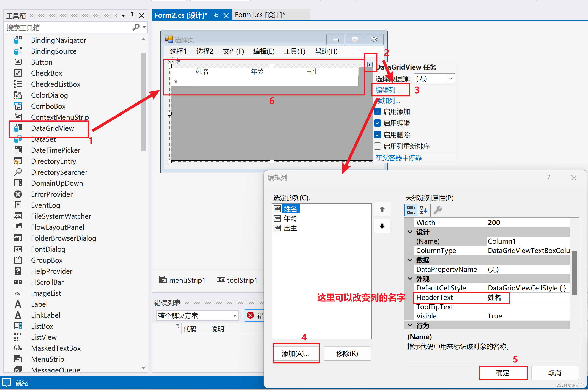Open the 选择1 menu in form designer
The width and height of the screenshot is (588, 390).
[178, 51]
